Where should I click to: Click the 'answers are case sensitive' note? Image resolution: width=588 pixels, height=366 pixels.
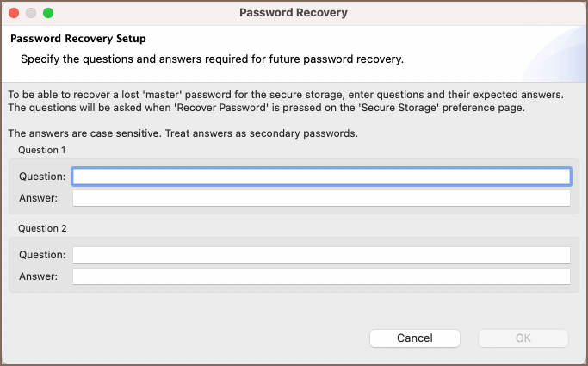(x=181, y=133)
